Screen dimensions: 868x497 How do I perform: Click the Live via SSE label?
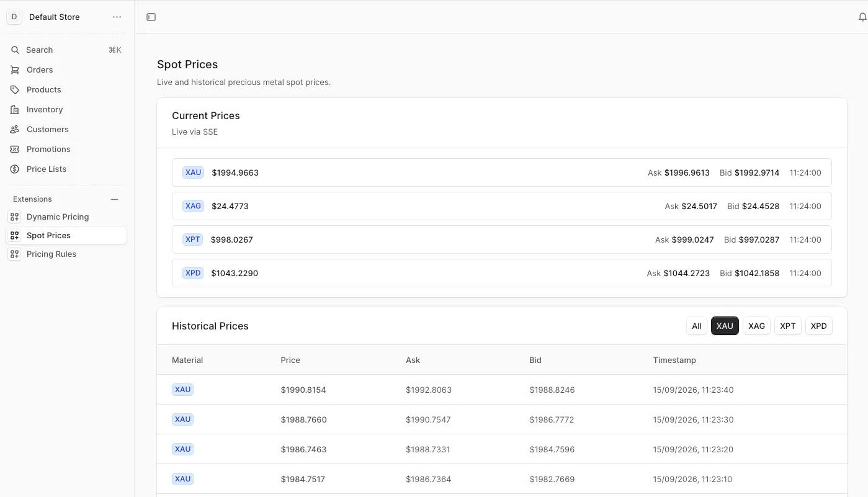pyautogui.click(x=195, y=132)
